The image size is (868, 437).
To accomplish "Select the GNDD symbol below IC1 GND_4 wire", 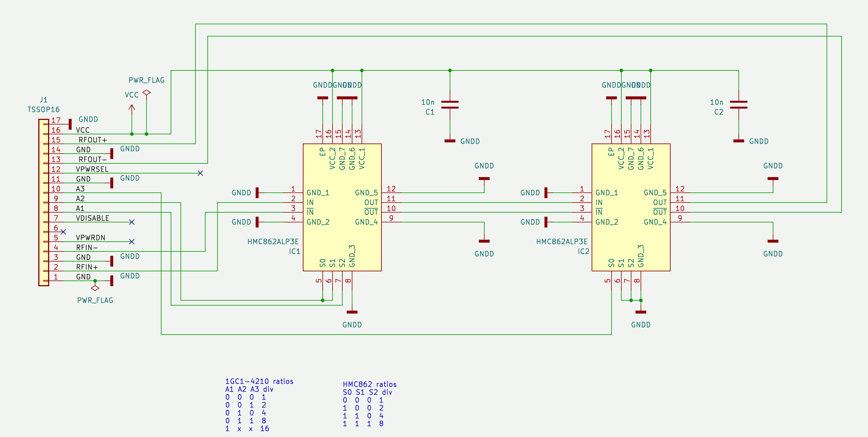I will pyautogui.click(x=484, y=241).
